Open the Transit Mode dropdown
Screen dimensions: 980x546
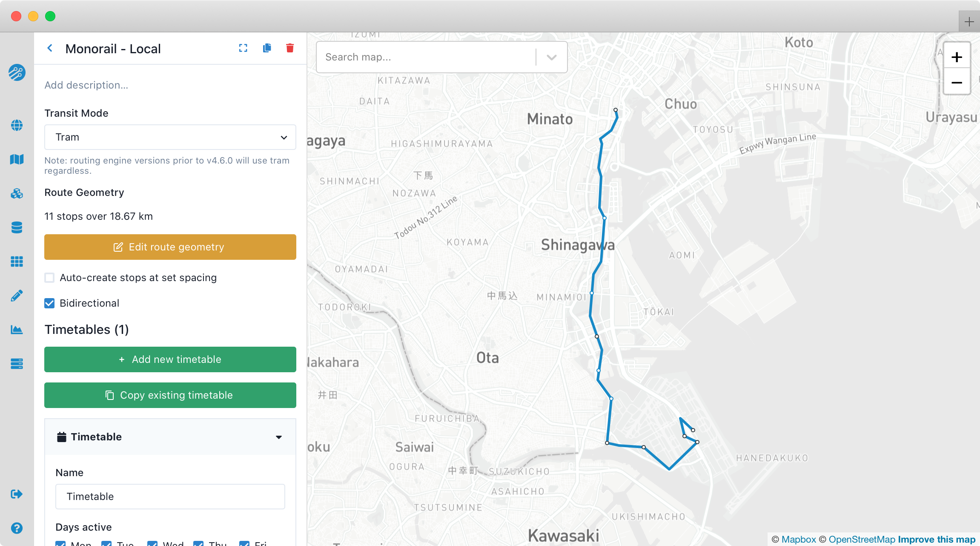[x=170, y=137]
